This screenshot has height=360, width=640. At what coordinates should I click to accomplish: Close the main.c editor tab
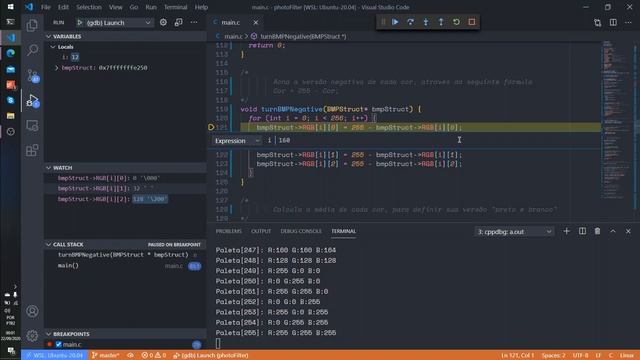pyautogui.click(x=256, y=22)
